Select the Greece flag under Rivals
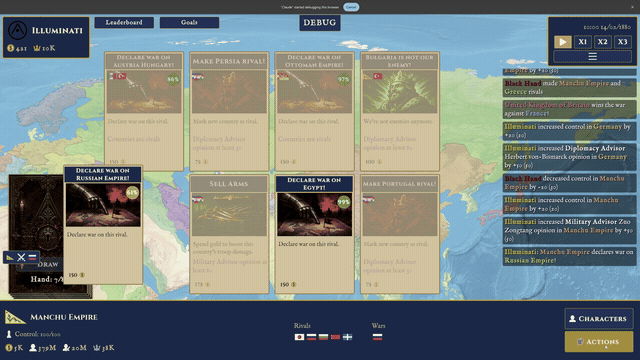This screenshot has height=360, width=640. (347, 337)
